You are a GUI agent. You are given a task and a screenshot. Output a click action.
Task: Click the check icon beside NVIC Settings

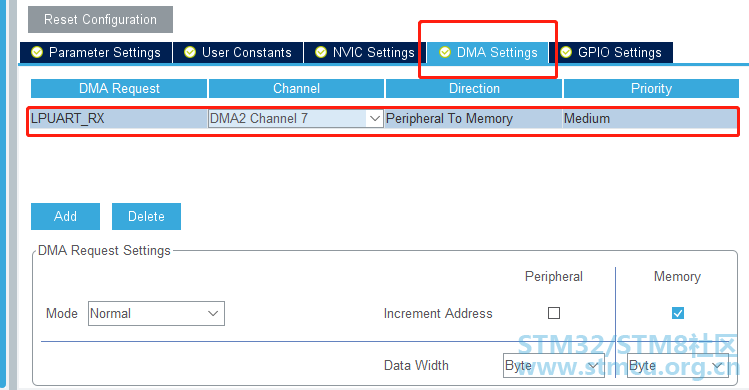coord(321,52)
